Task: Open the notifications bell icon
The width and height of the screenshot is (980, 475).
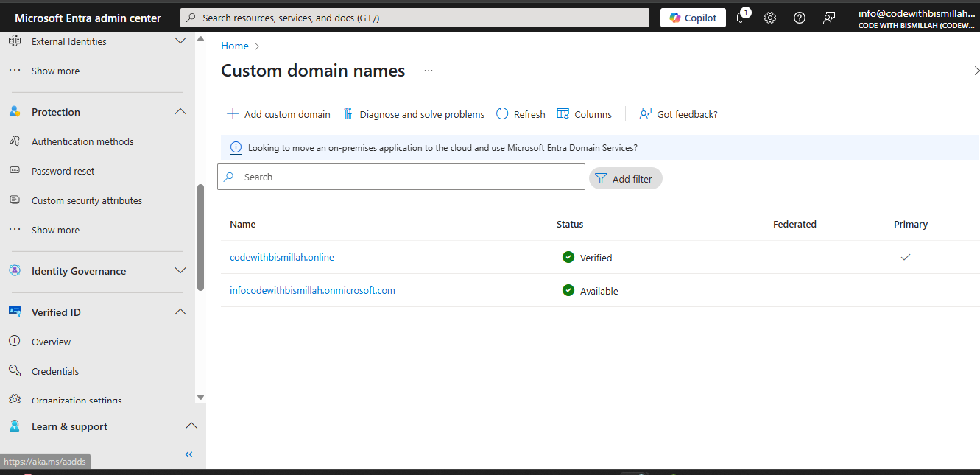Action: (x=741, y=18)
